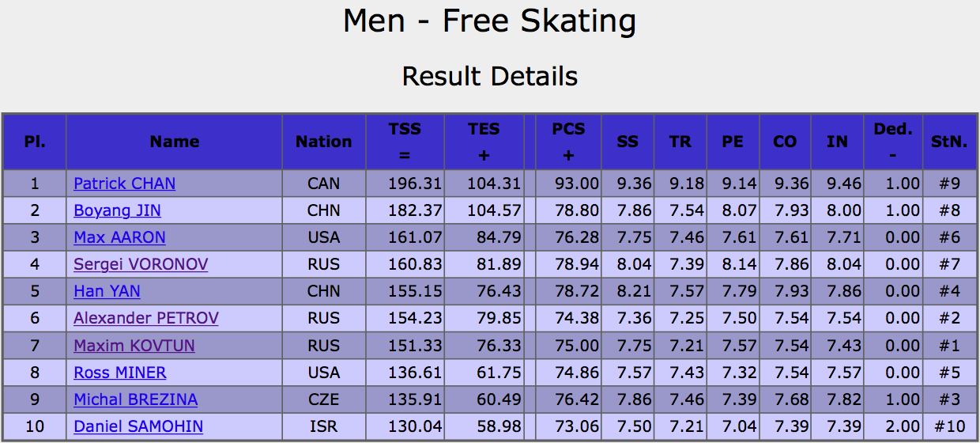Click the Maxim KOVTUN link
The height and width of the screenshot is (443, 980).
coord(134,346)
